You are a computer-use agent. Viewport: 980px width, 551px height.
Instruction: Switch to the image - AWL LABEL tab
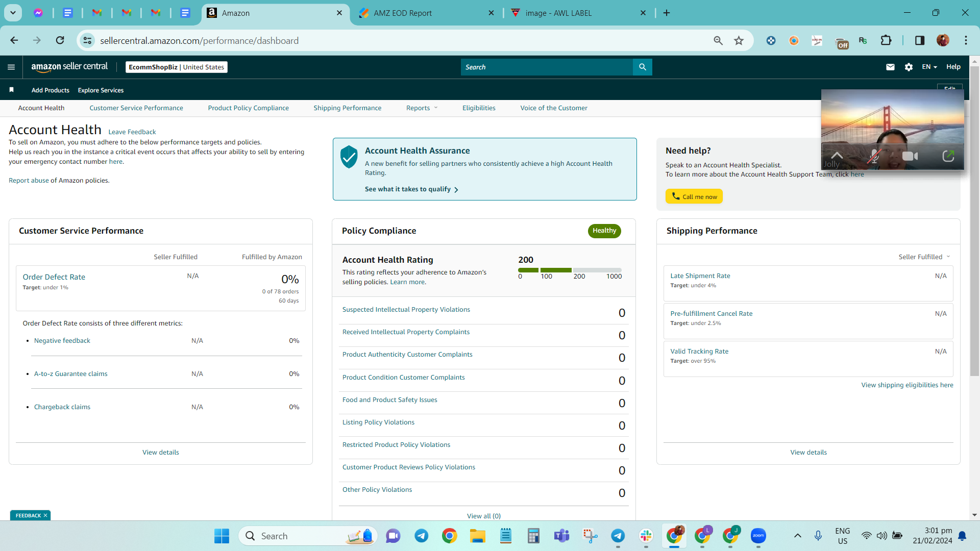579,13
